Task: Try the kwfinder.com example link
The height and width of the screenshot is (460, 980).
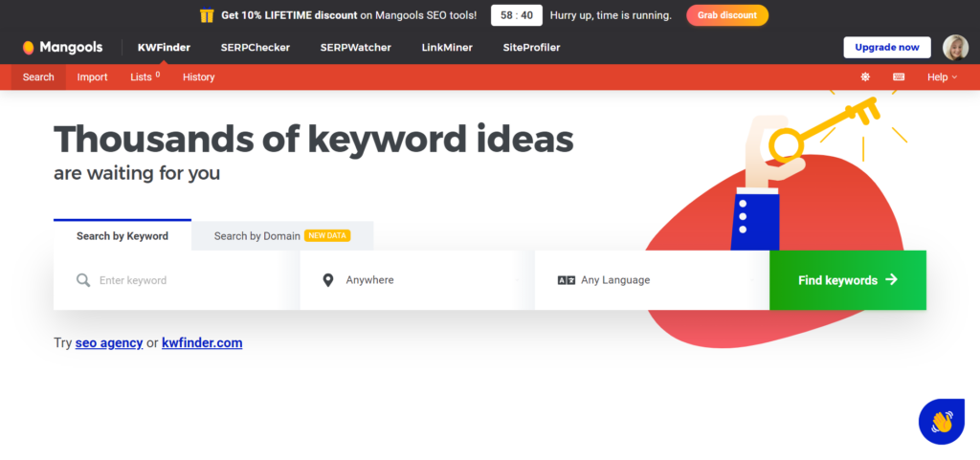Action: click(x=202, y=342)
